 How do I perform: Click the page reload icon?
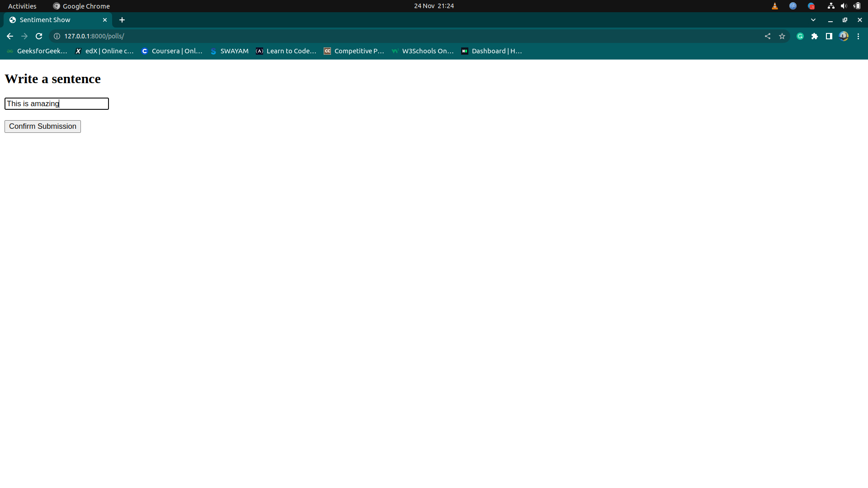point(39,36)
